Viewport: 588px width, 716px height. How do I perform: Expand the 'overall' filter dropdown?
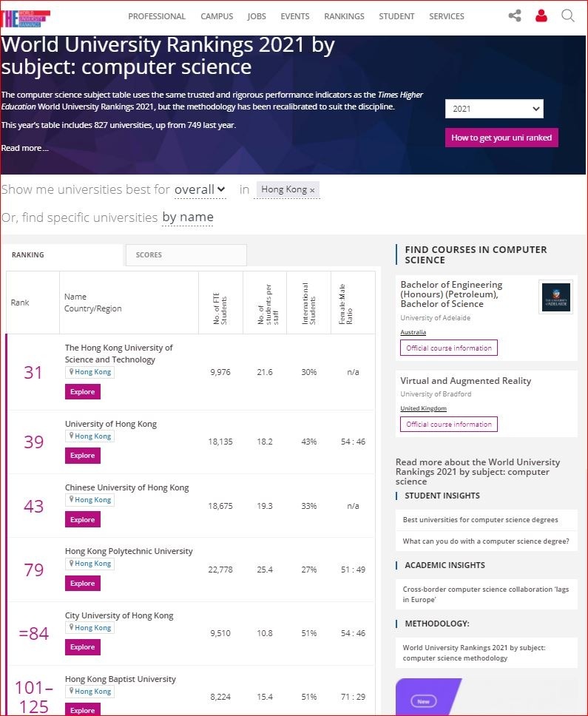(x=199, y=189)
